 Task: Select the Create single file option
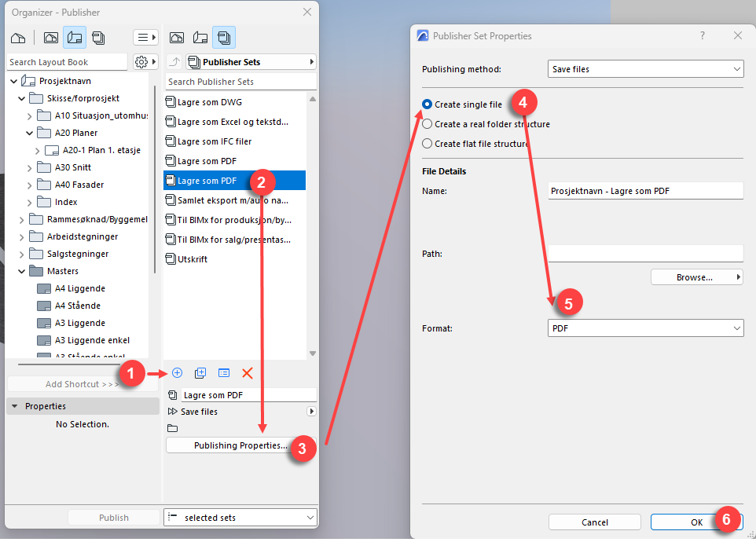428,104
